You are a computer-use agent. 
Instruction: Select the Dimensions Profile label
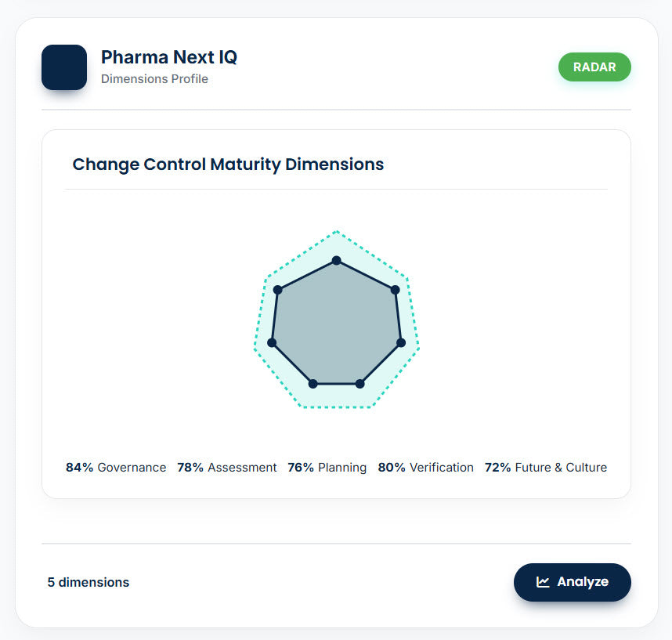[154, 79]
